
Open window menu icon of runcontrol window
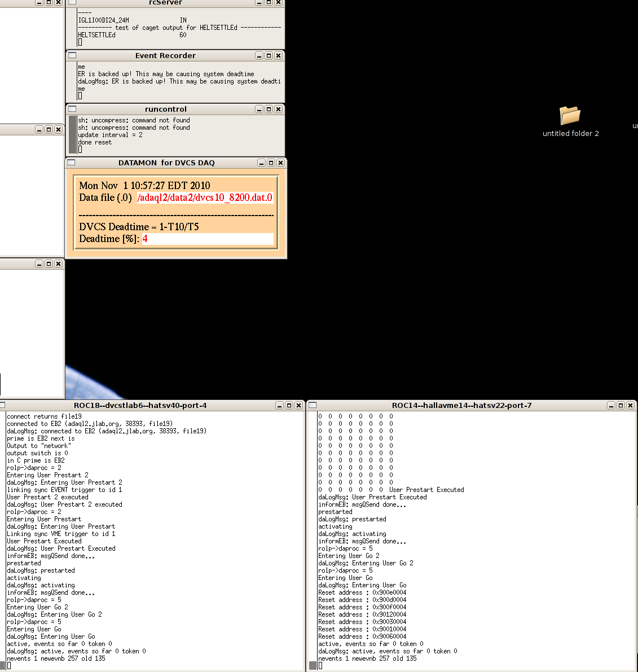coord(72,109)
